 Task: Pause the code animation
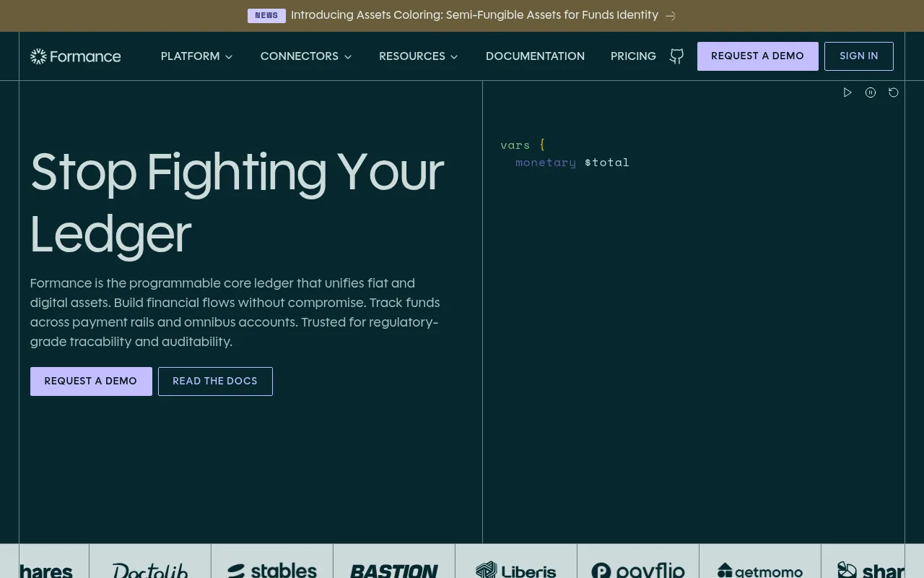871,92
